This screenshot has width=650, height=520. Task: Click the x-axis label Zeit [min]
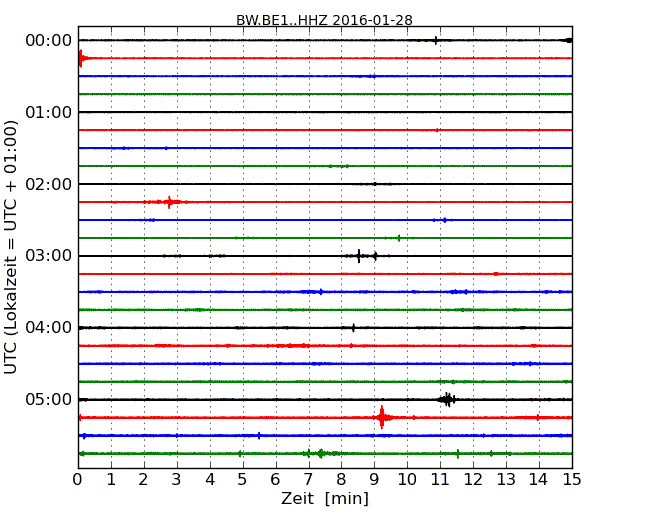click(x=325, y=498)
